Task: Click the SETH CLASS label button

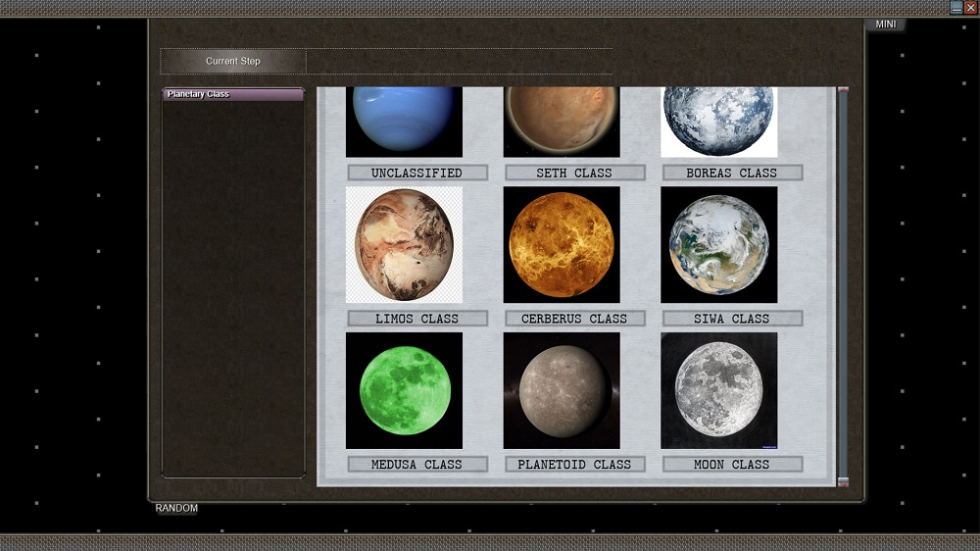Action: (x=575, y=173)
